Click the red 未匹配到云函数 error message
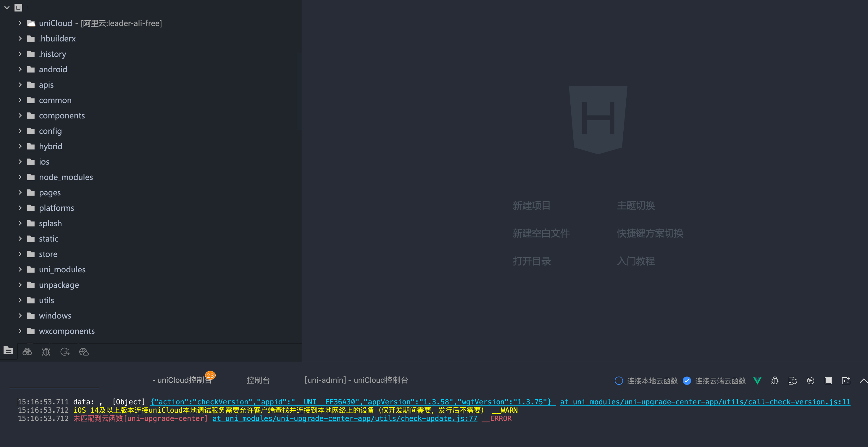 [141, 418]
